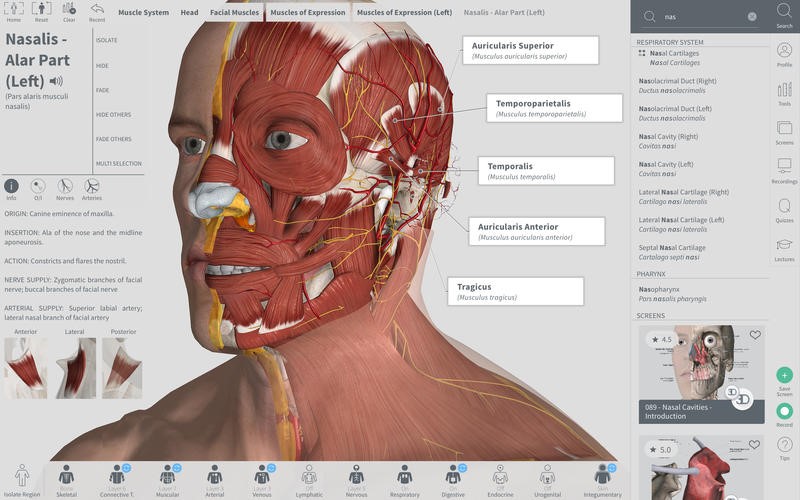The image size is (800, 500).
Task: Open the Recordings sidebar icon
Action: [x=784, y=169]
